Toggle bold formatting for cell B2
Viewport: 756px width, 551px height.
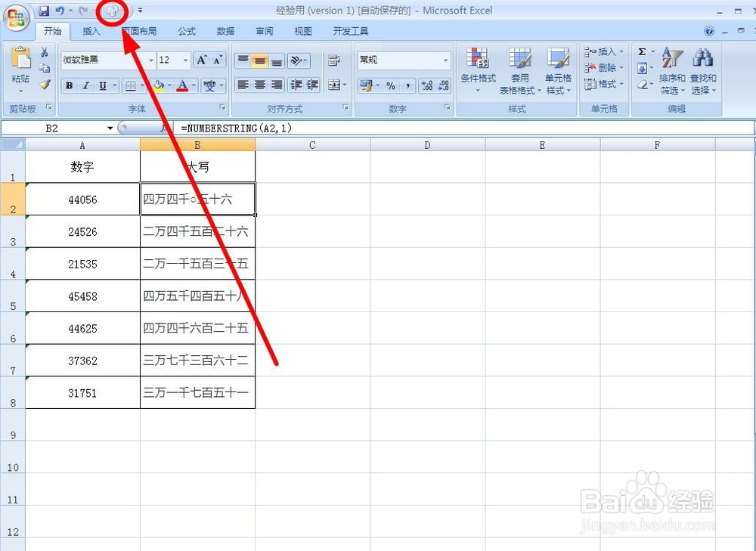tap(67, 85)
